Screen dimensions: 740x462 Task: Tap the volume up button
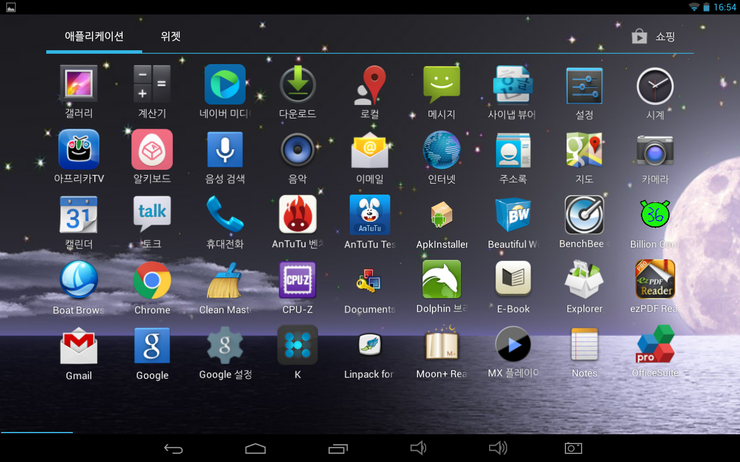tap(498, 448)
